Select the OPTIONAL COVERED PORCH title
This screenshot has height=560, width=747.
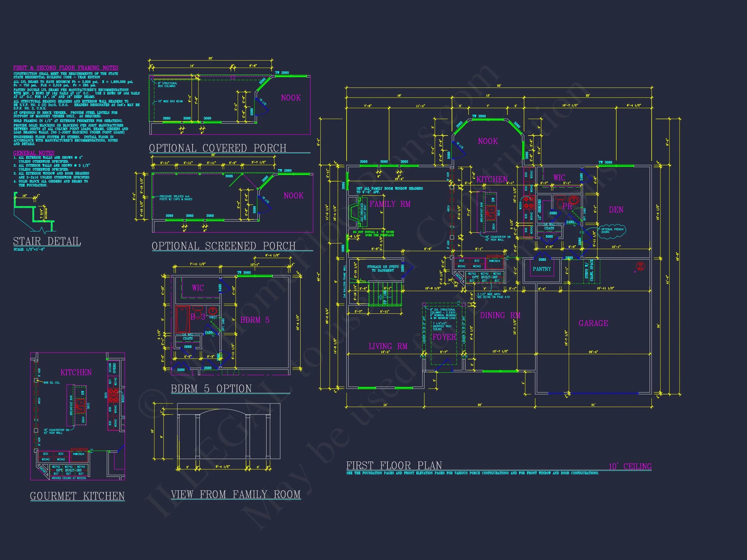click(x=218, y=148)
